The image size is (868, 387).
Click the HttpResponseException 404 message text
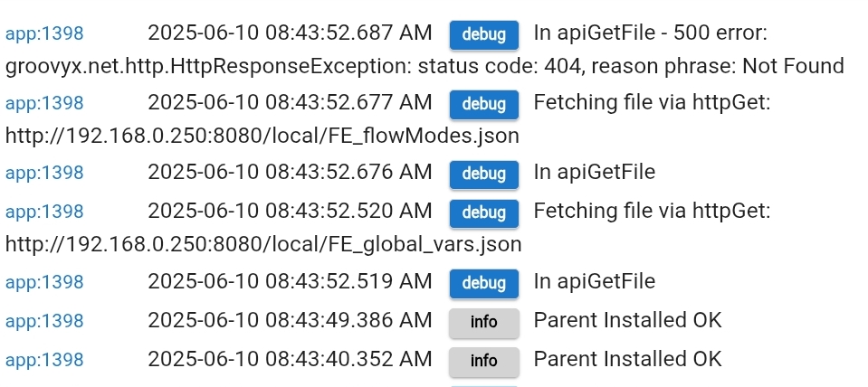coord(424,66)
